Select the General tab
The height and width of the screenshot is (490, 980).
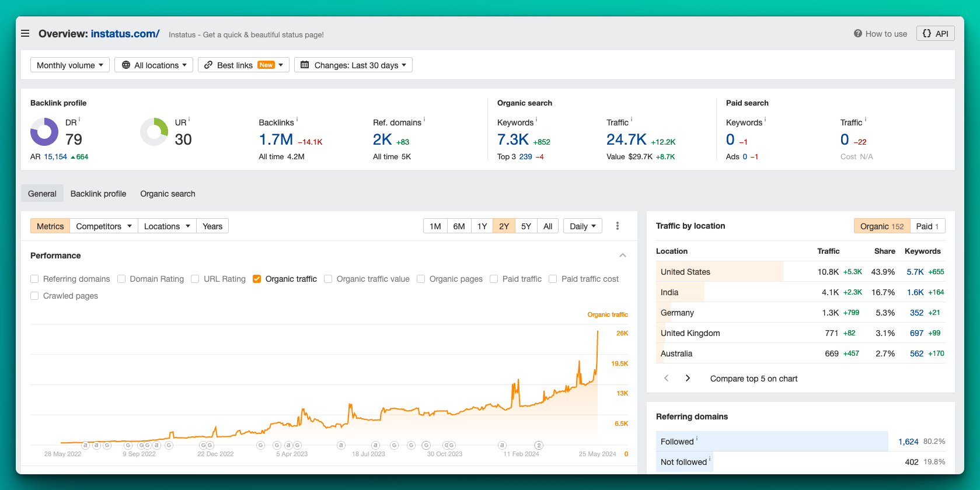(42, 194)
